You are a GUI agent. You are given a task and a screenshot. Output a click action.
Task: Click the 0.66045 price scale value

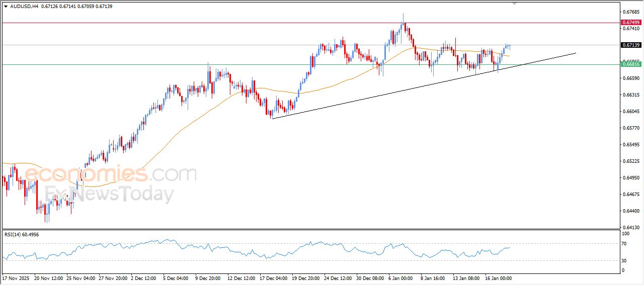(630, 112)
